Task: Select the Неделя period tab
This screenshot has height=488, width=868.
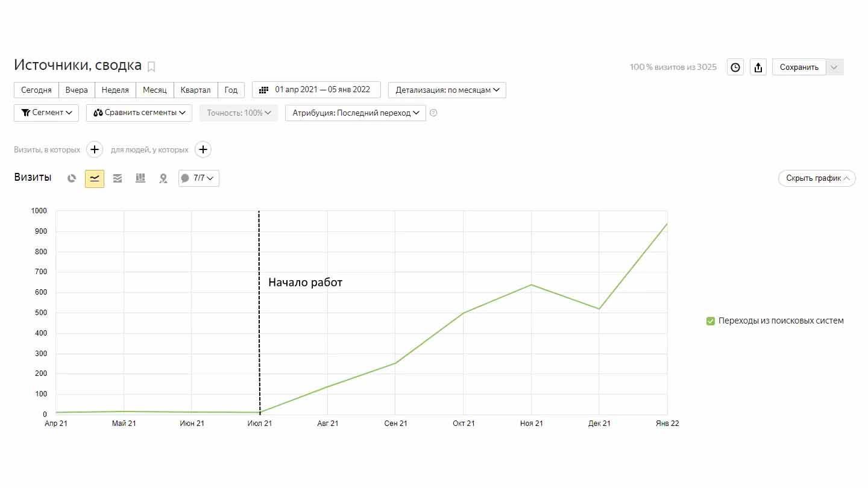Action: (115, 90)
